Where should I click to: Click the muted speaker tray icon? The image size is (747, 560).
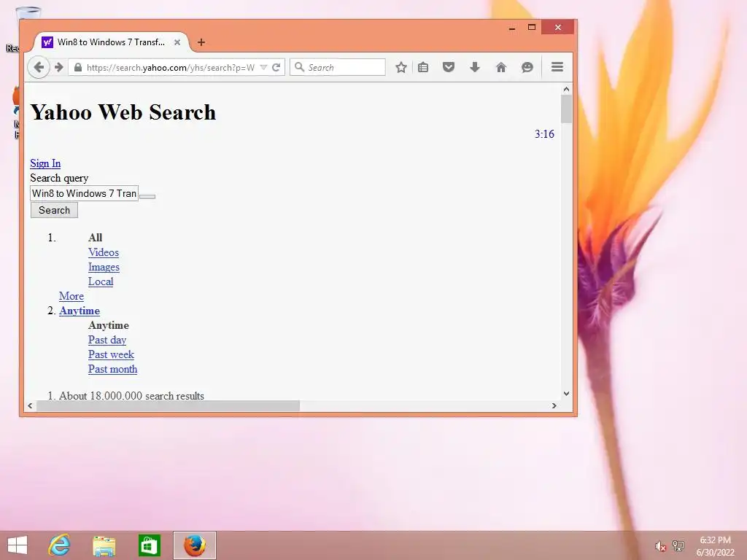659,545
